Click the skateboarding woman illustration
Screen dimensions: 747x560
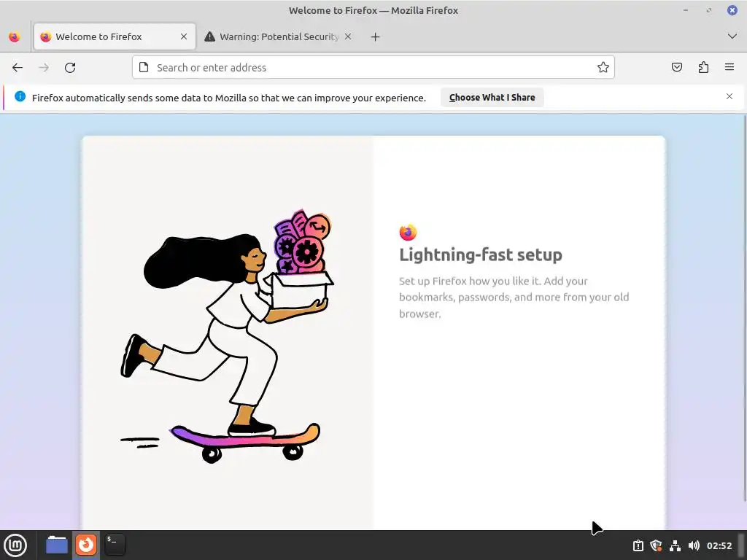[228, 336]
